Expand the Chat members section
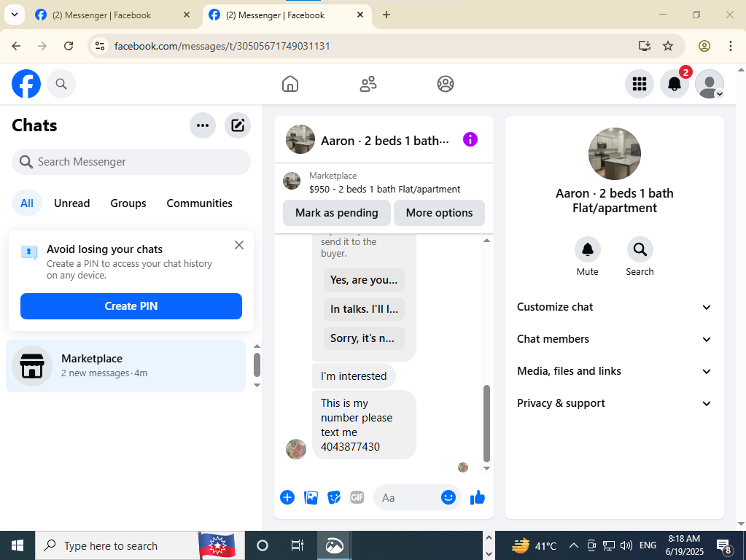This screenshot has height=560, width=746. 615,339
